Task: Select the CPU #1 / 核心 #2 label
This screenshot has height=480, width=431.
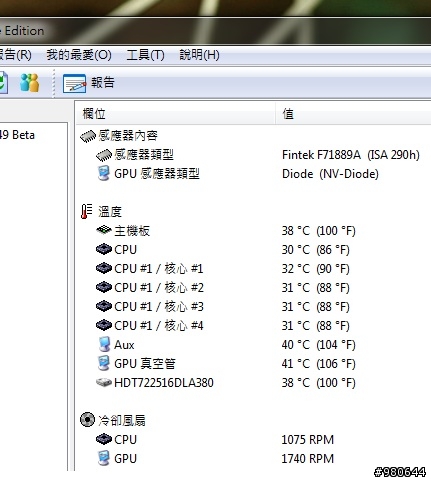Action: tap(159, 288)
